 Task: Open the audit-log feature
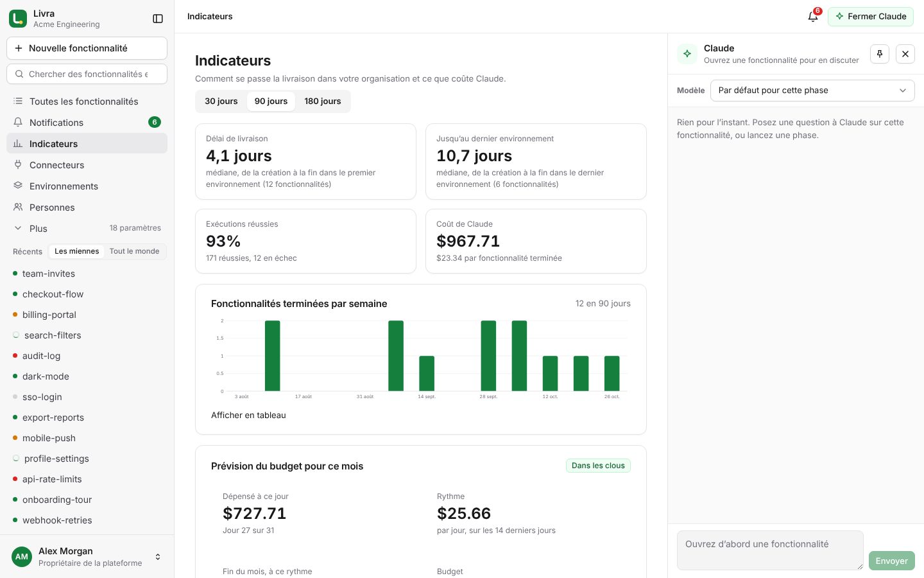click(87, 356)
